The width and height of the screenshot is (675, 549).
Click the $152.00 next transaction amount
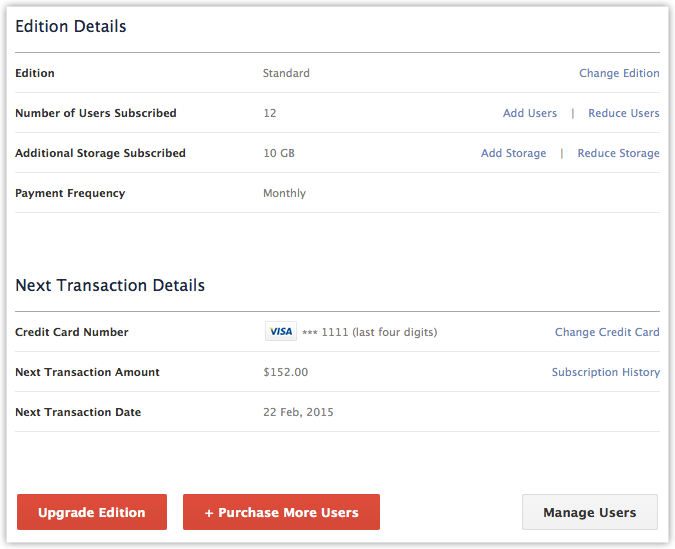[x=285, y=372]
